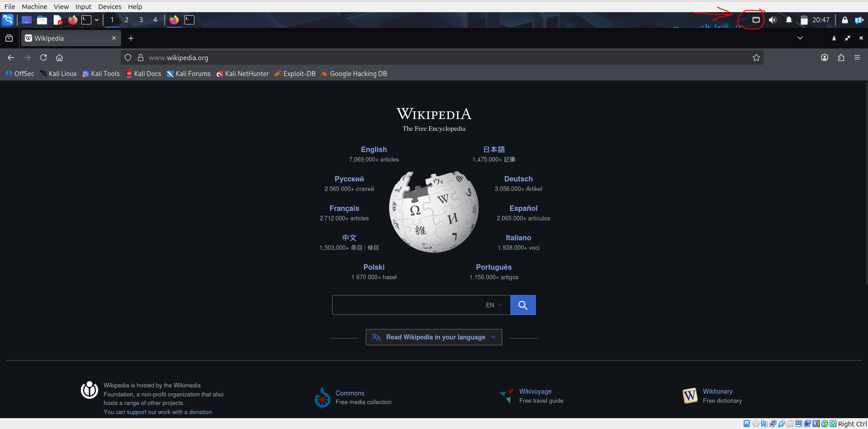Image resolution: width=868 pixels, height=429 pixels.
Task: Open the Devices menu
Action: 109,6
